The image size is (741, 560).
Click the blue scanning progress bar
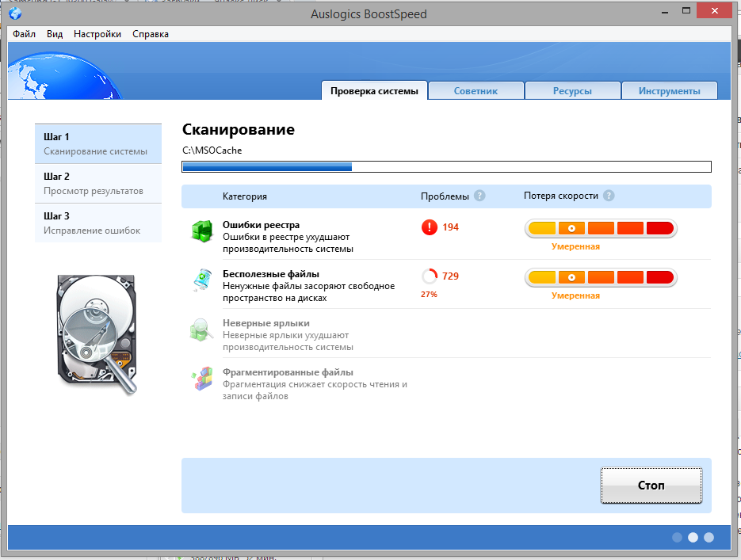point(447,166)
